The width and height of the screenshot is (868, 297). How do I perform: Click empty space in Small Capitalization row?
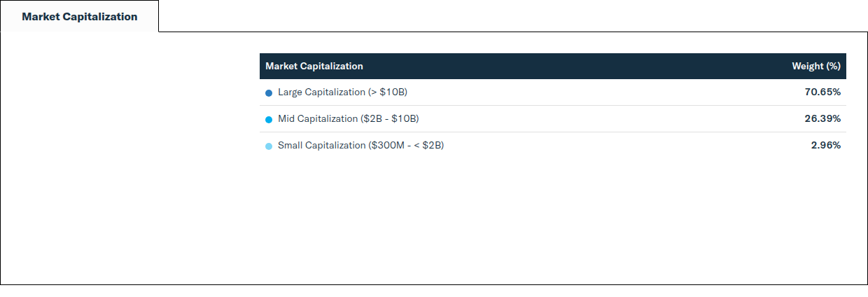click(x=626, y=146)
